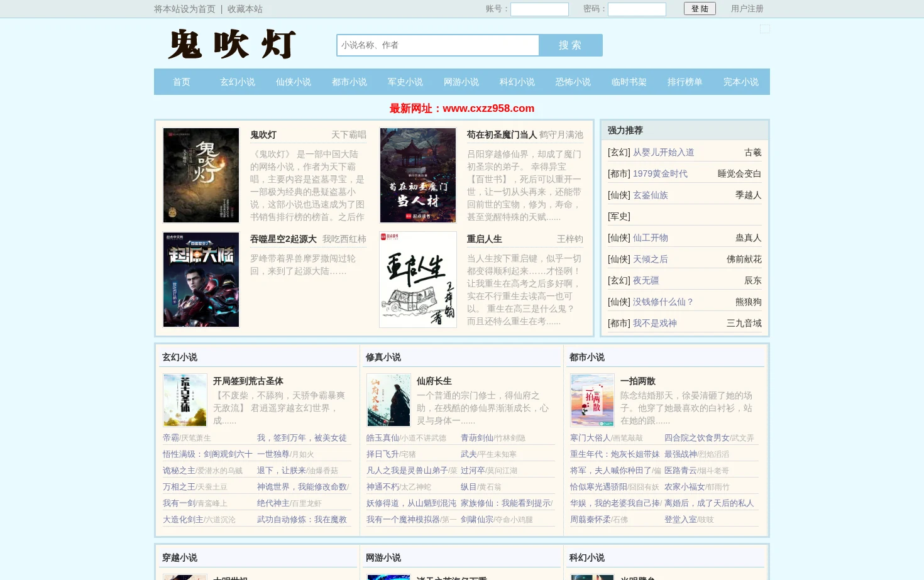Open 神通不朽 novel link
This screenshot has height=580, width=924.
click(x=383, y=487)
